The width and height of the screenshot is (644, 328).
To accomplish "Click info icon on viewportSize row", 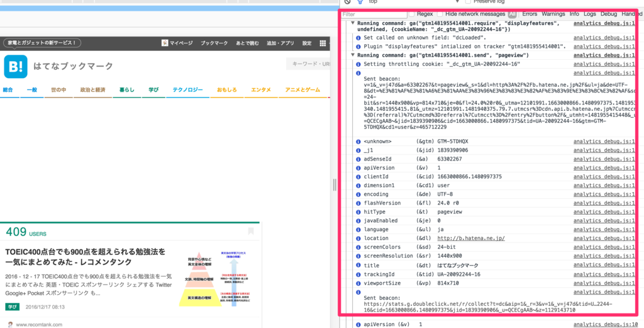I will coord(358,283).
